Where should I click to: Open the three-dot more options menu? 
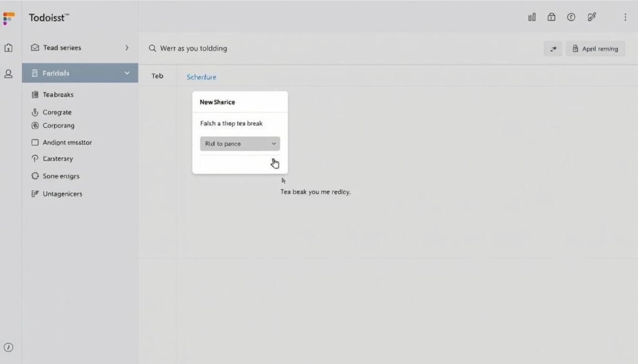(625, 17)
